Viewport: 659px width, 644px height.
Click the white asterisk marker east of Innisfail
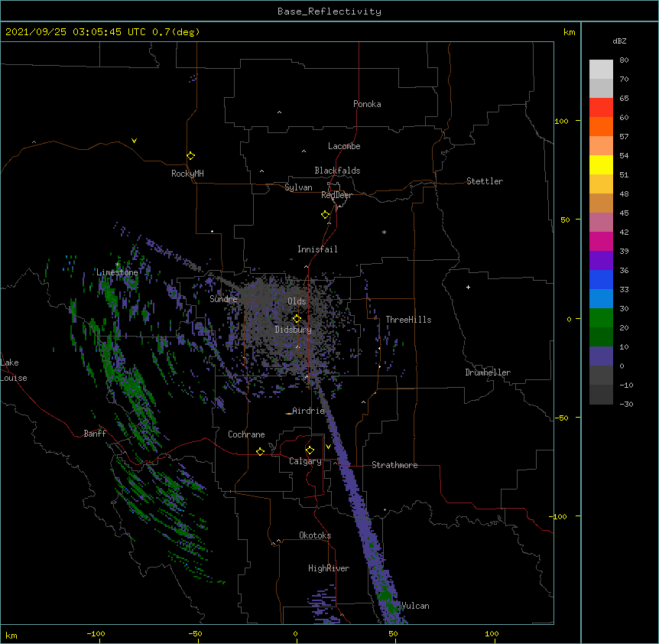tap(384, 232)
